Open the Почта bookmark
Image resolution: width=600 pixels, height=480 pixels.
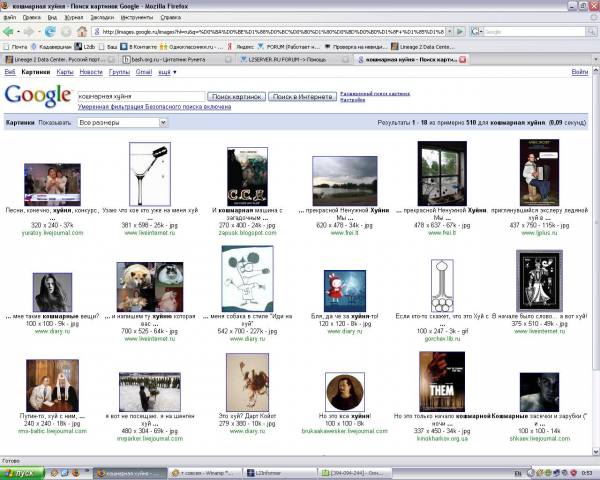(15, 47)
